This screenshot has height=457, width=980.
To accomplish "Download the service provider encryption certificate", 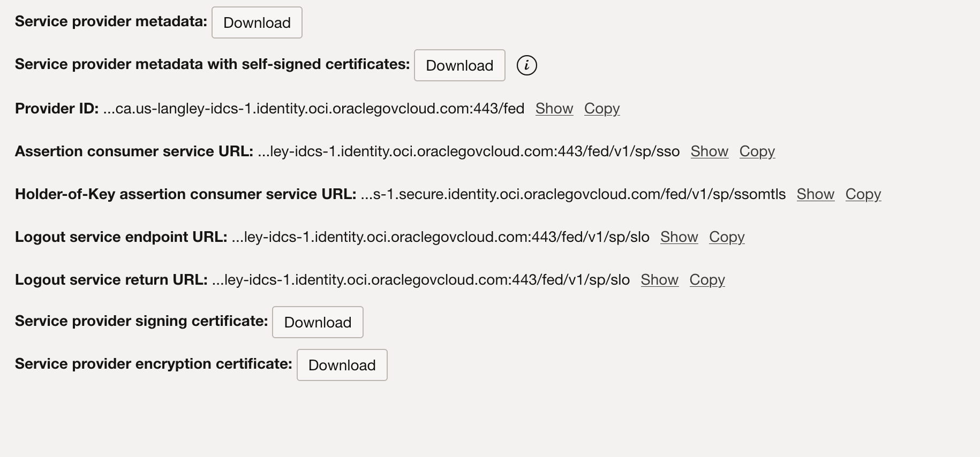I will (342, 365).
